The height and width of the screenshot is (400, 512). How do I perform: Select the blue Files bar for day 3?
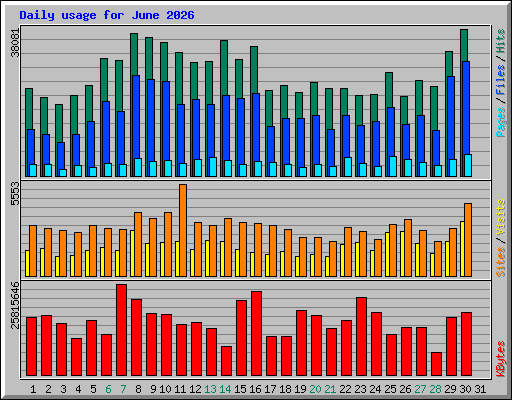61,156
